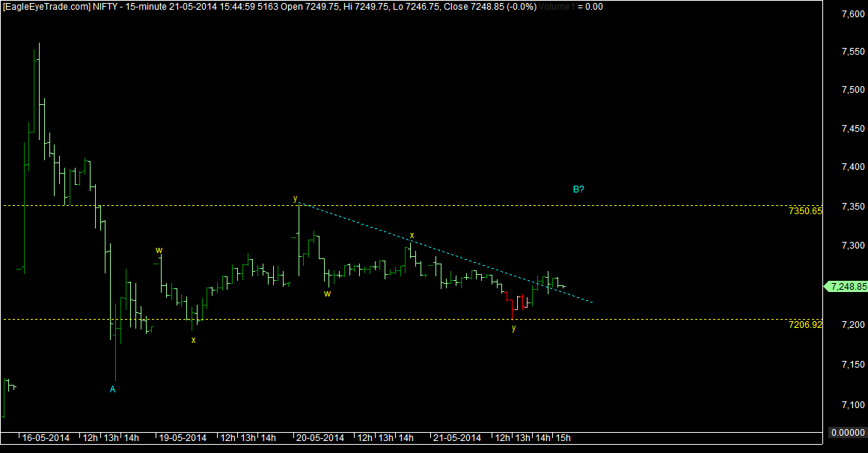
Task: Click the 7,600 price axis label
Action: pos(853,14)
